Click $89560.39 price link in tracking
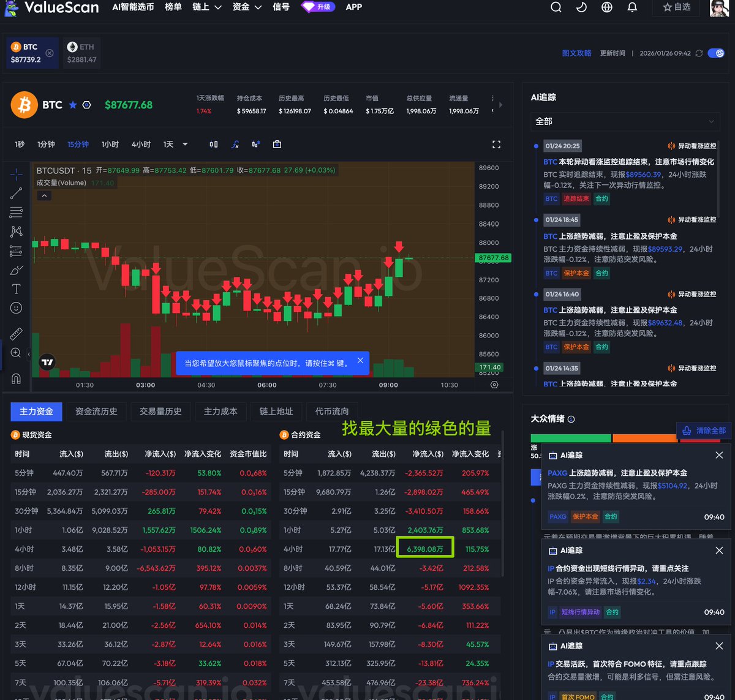Viewport: 735px width, 700px height. click(x=643, y=175)
